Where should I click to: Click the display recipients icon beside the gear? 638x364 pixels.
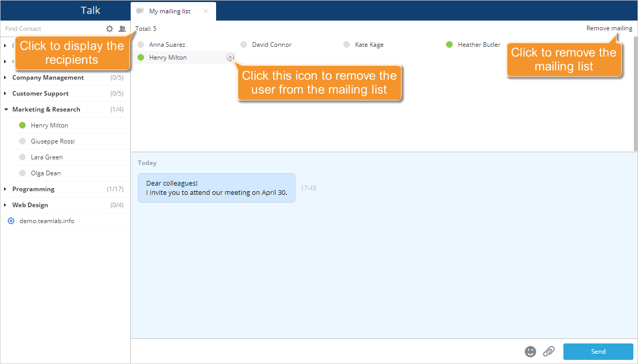(x=122, y=29)
